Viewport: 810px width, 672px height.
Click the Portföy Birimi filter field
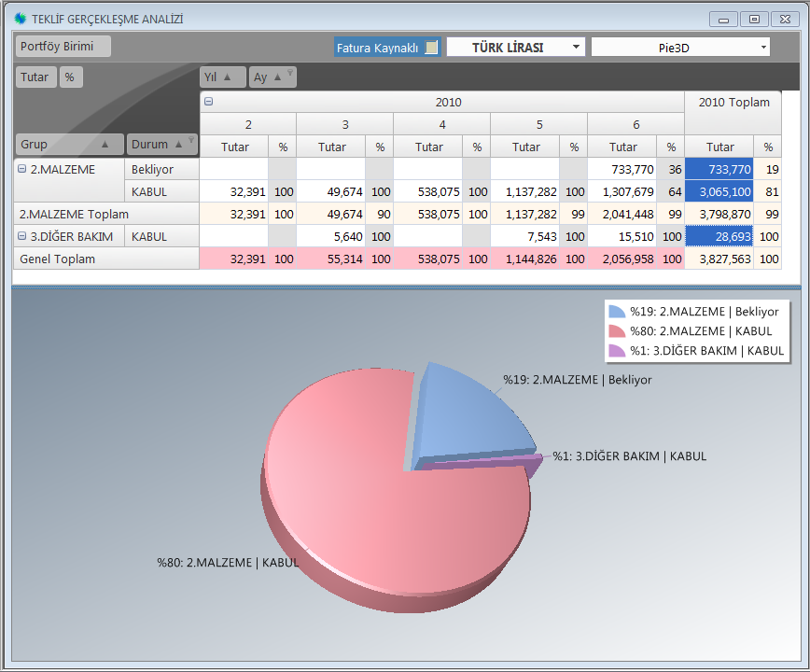coord(63,47)
